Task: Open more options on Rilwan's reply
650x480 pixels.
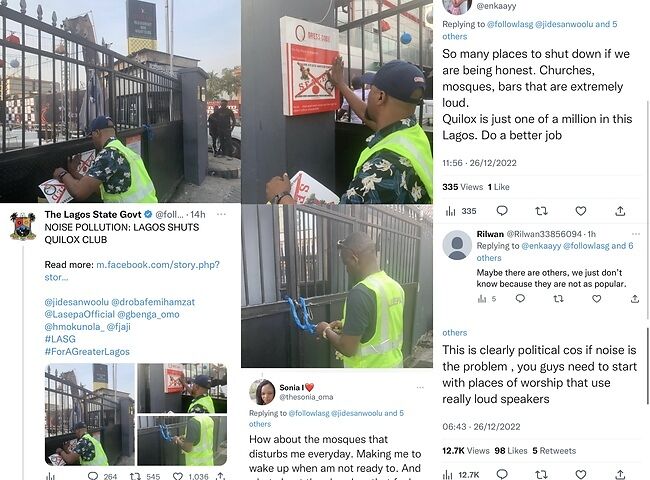Action: (x=635, y=234)
